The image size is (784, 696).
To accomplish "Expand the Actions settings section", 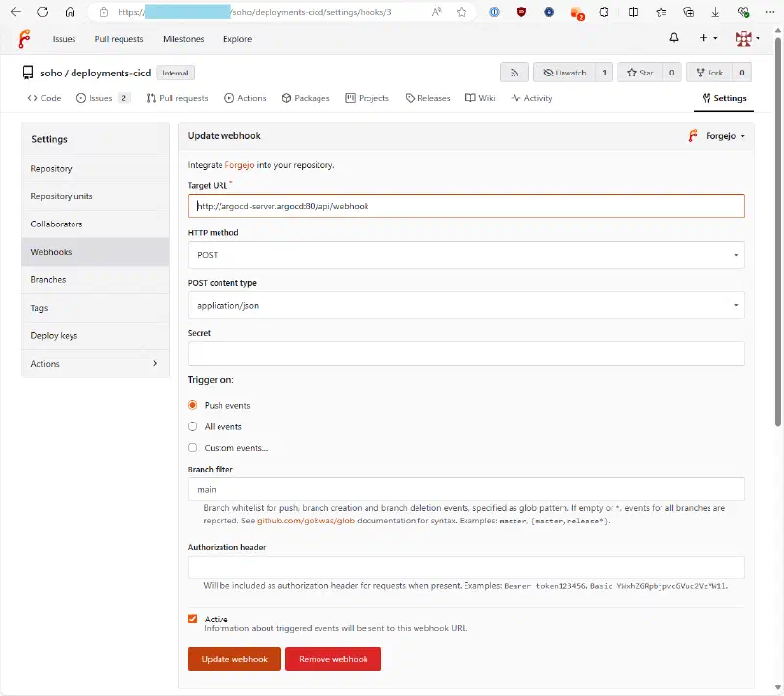I will [94, 364].
